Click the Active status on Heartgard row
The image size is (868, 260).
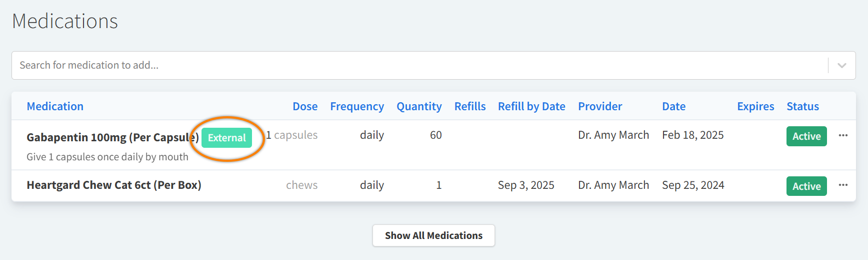tap(806, 186)
